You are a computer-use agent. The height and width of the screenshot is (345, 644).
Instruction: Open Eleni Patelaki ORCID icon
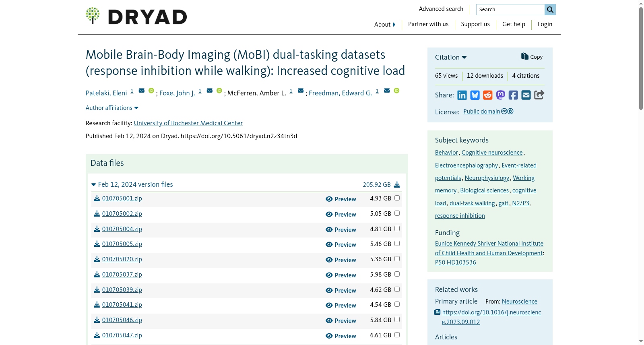tap(151, 91)
